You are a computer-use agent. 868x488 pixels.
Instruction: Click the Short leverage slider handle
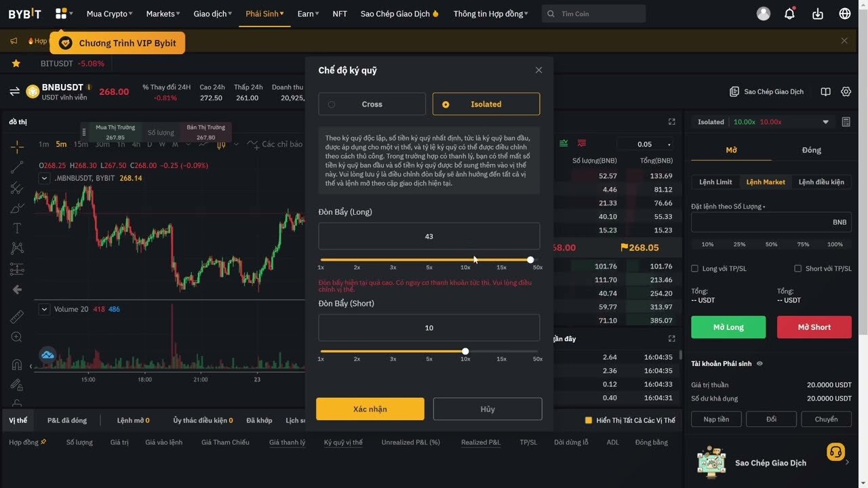[465, 351]
